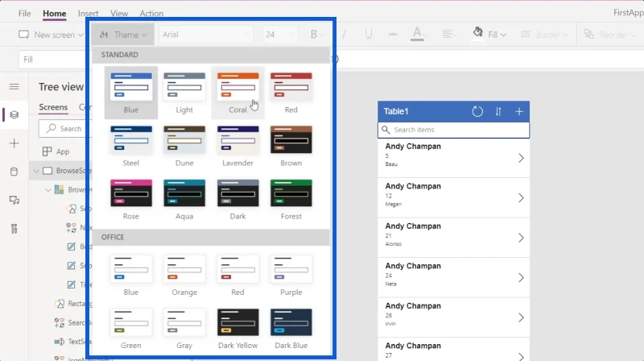Choose the Dune theme
This screenshot has height=361, width=644.
(184, 146)
